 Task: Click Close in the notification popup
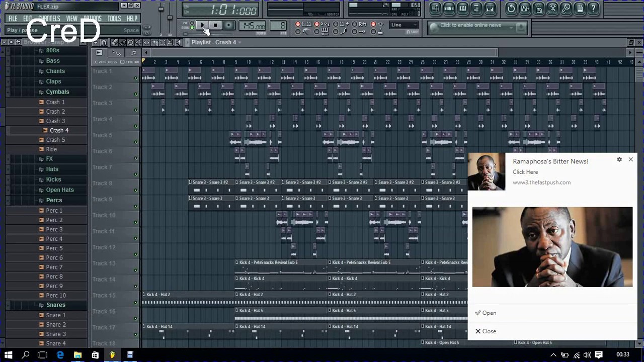tap(486, 331)
